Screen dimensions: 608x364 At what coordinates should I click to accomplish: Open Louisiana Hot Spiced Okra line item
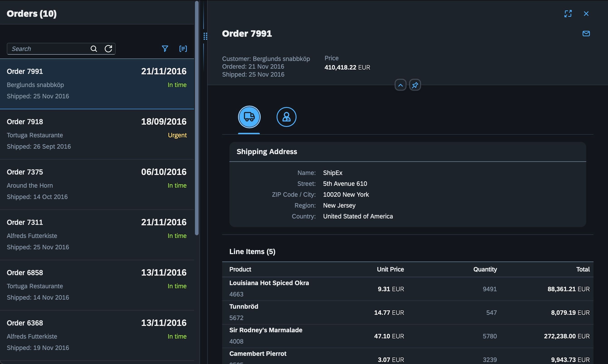click(408, 289)
